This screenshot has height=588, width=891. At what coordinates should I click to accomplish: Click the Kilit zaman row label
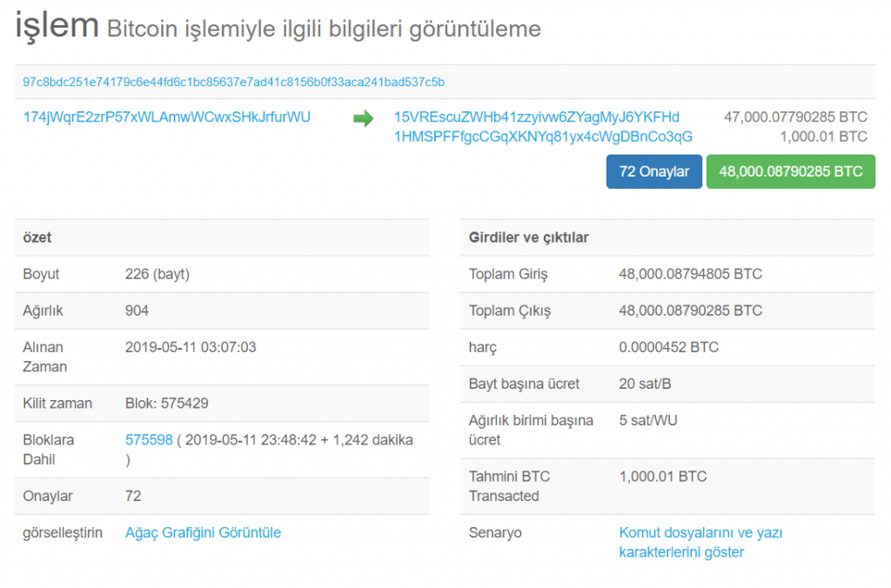[57, 404]
